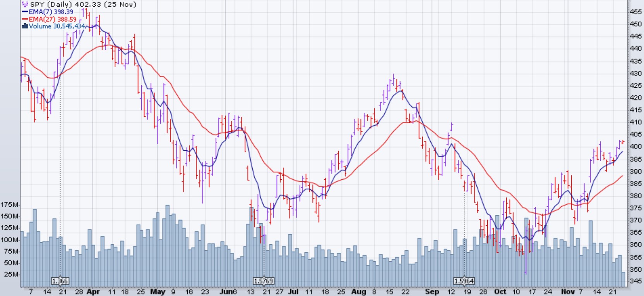The width and height of the screenshot is (644, 296).
Task: Click the 400 price axis label
Action: [x=635, y=147]
